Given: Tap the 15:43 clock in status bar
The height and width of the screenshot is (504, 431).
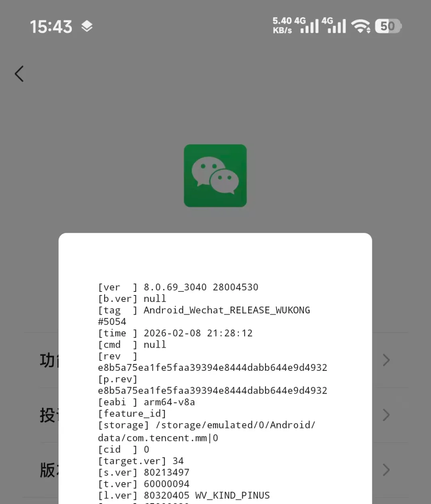Looking at the screenshot, I should (x=51, y=27).
